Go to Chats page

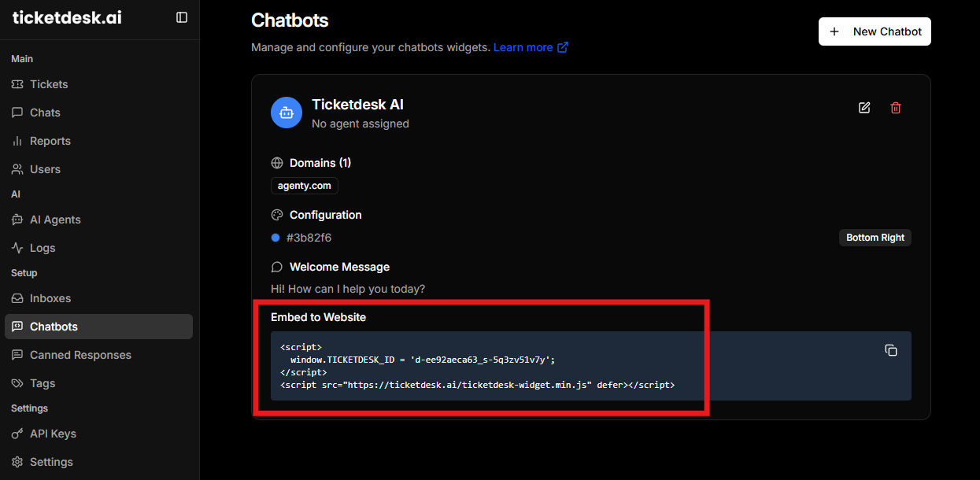(x=98, y=113)
